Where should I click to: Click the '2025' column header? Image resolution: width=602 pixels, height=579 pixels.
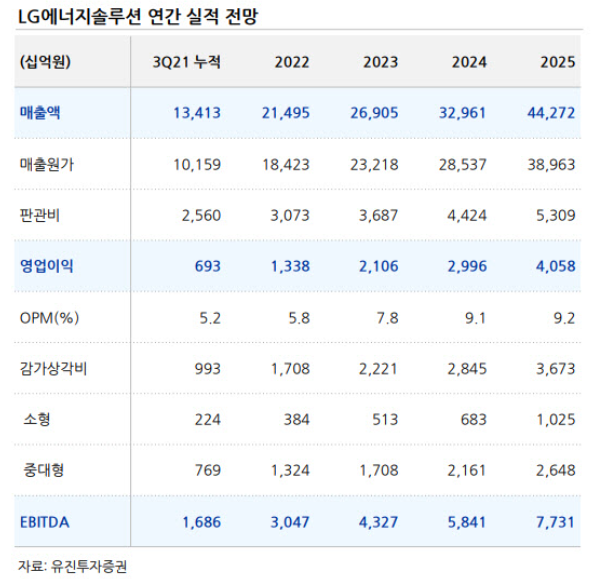(x=558, y=62)
